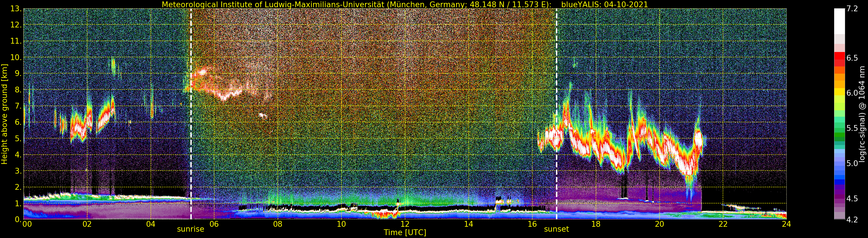
Task: Click the time axis tick label 04
Action: click(x=151, y=224)
